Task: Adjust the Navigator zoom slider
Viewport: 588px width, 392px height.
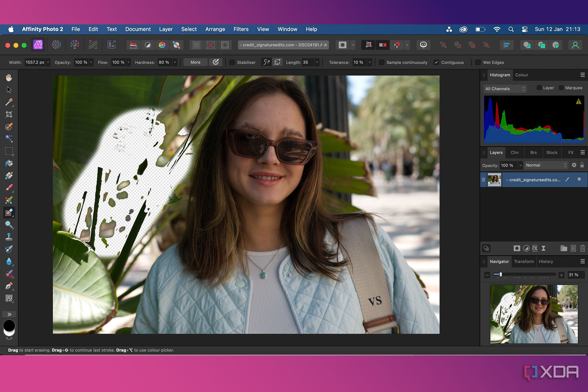Action: 501,275
